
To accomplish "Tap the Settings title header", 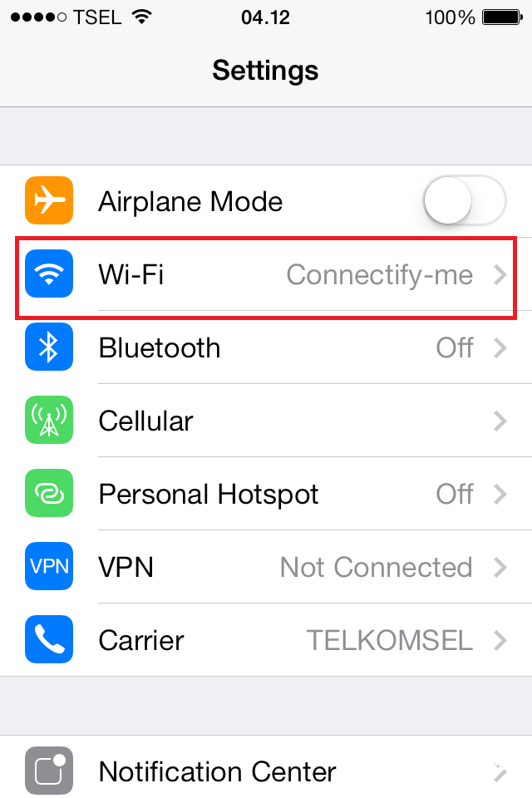I will pyautogui.click(x=265, y=71).
